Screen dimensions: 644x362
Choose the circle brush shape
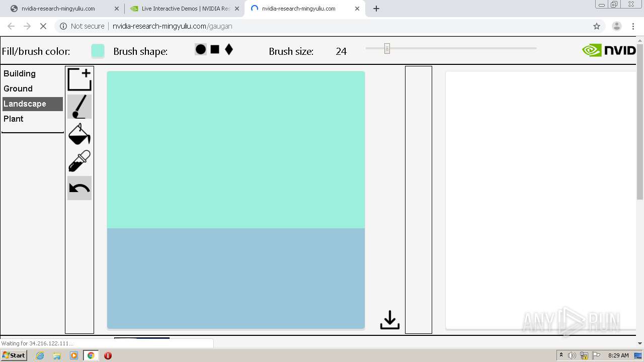click(x=201, y=49)
